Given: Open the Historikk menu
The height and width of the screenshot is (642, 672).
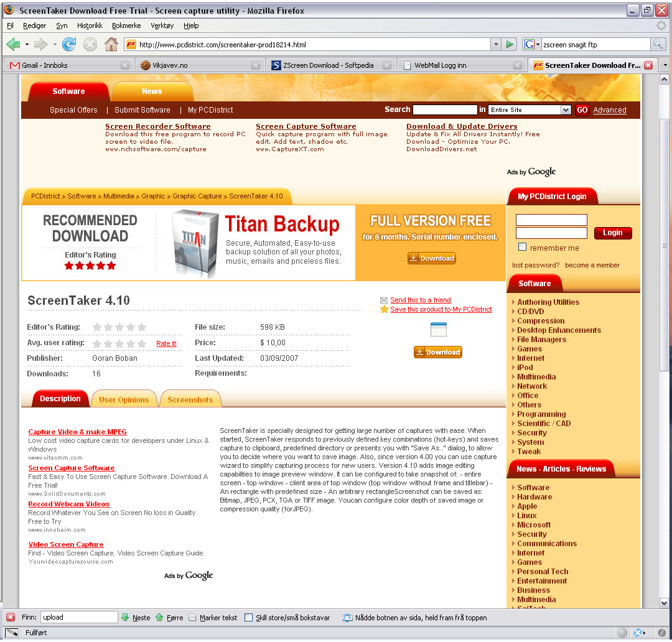Looking at the screenshot, I should (x=90, y=26).
